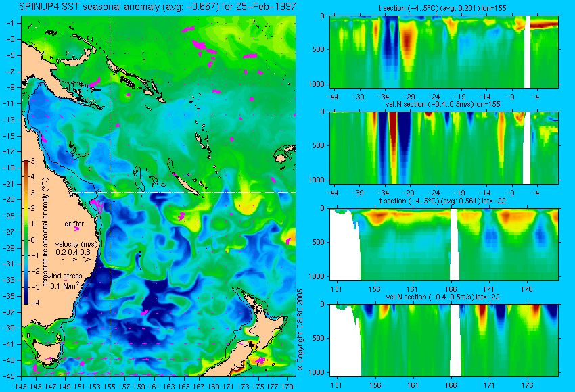575x392 pixels.
Task: Click the top temperature section plot at lon=155
Action: (x=444, y=51)
